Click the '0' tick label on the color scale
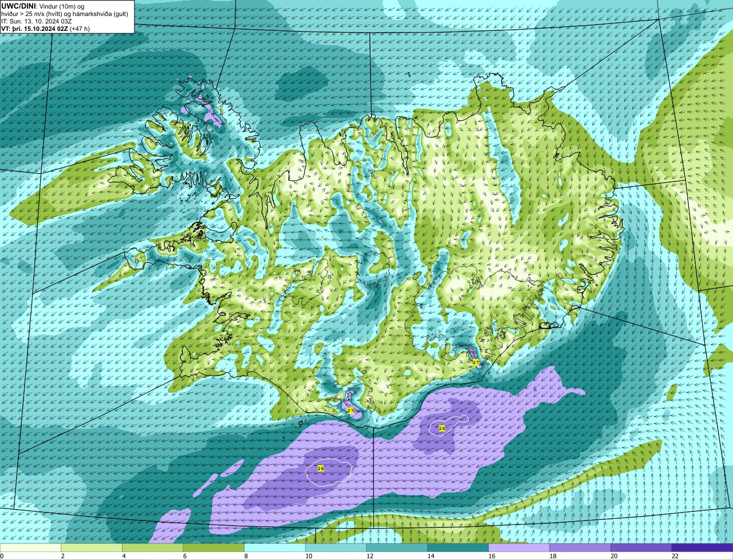733x560 pixels. 2,556
